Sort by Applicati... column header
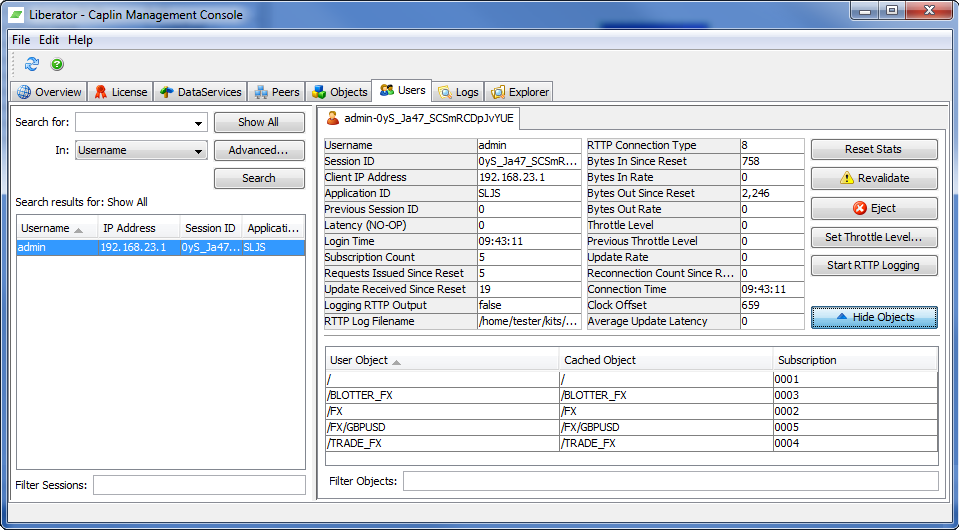 tap(273, 228)
